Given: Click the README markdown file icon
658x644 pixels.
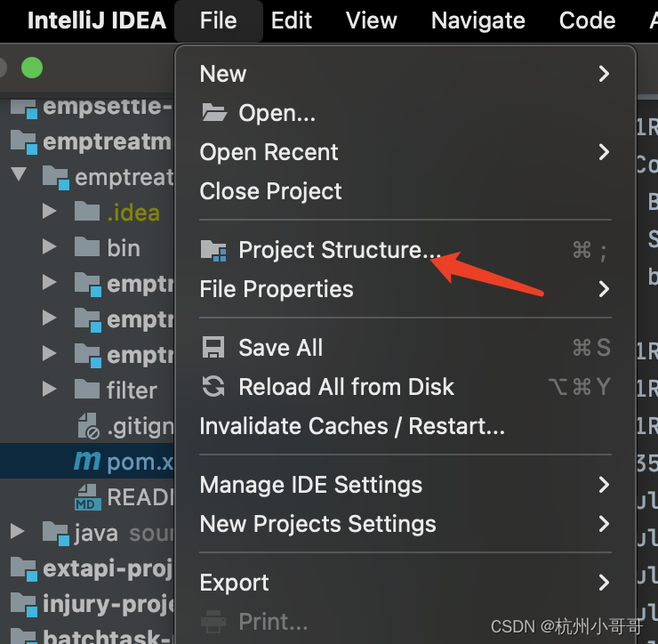Looking at the screenshot, I should point(88,497).
